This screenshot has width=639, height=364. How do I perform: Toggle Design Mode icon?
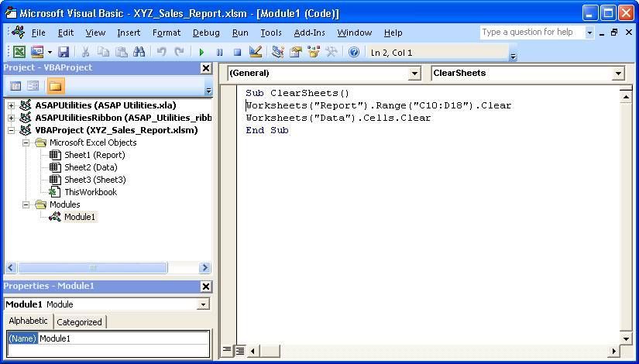click(x=256, y=52)
